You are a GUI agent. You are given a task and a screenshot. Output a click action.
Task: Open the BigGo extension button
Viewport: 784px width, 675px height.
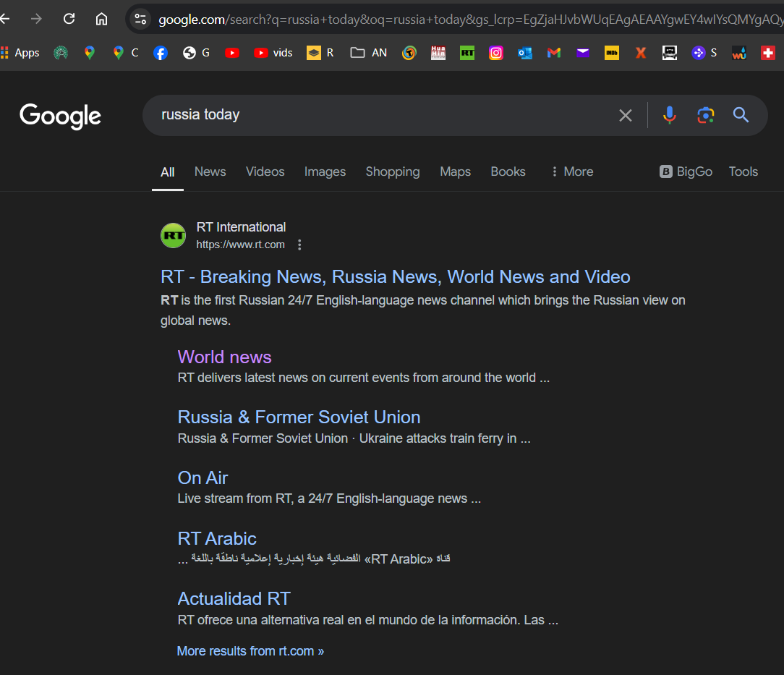(x=686, y=171)
